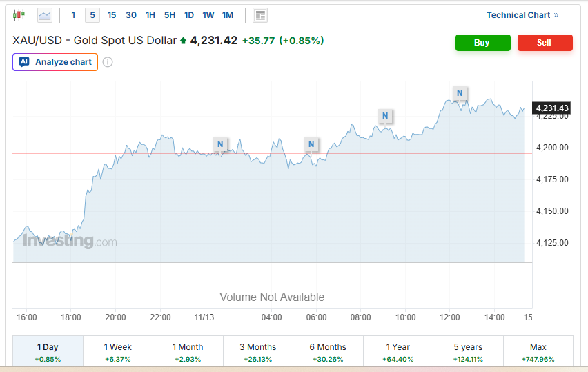Viewport: 588px width, 372px height.
Task: Click the news marker at chart's highest peak
Action: point(460,93)
